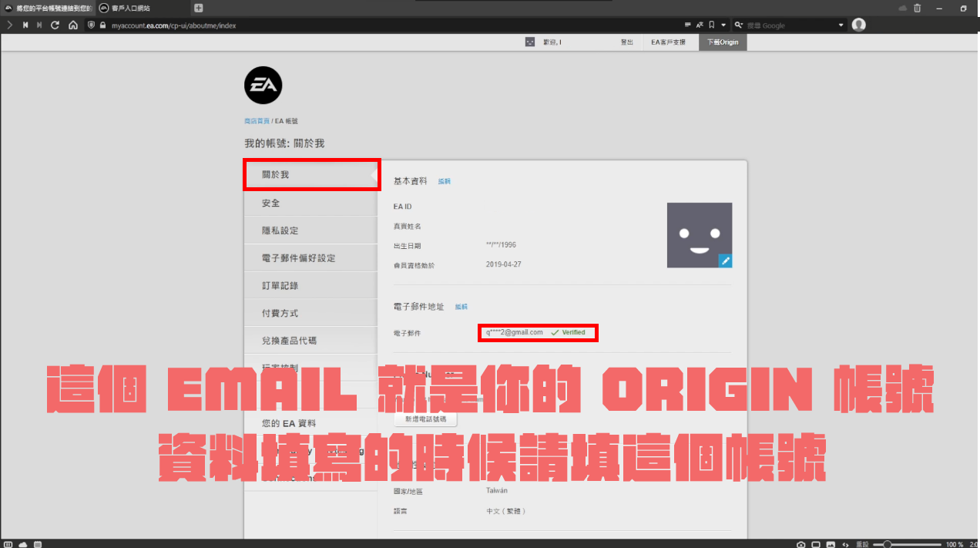Click the 新增電話號碼 button
The width and height of the screenshot is (980, 548).
426,420
